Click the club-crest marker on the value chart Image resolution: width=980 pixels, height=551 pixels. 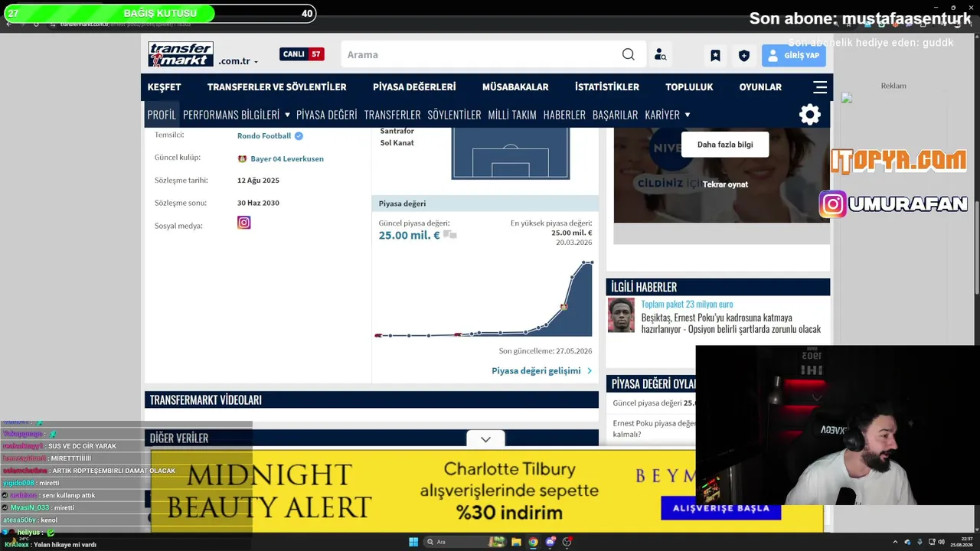click(563, 306)
